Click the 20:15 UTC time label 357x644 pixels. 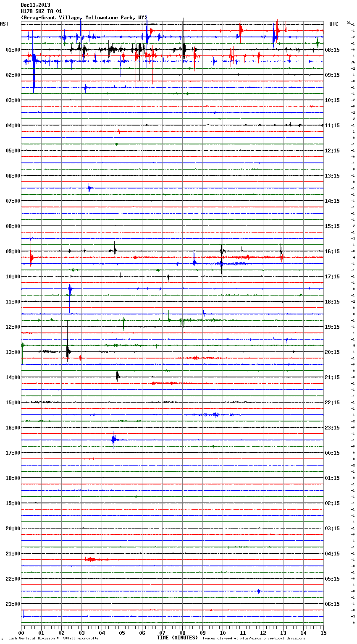(x=332, y=352)
